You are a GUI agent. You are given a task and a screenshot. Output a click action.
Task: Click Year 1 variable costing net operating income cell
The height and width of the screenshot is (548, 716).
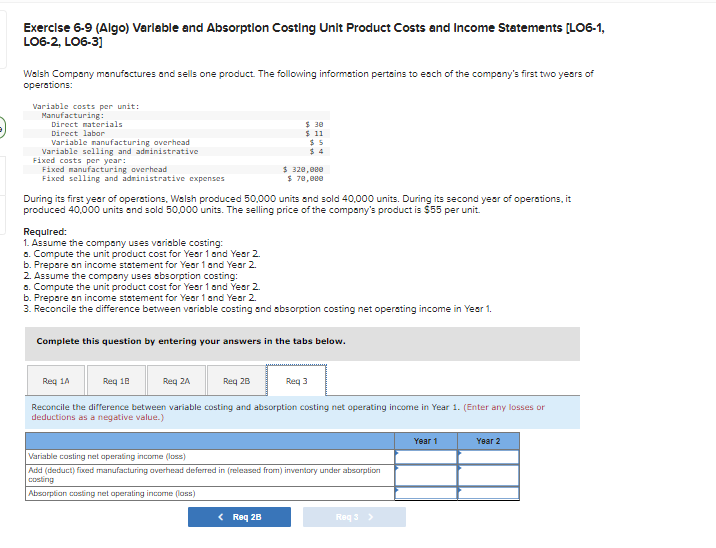click(426, 457)
